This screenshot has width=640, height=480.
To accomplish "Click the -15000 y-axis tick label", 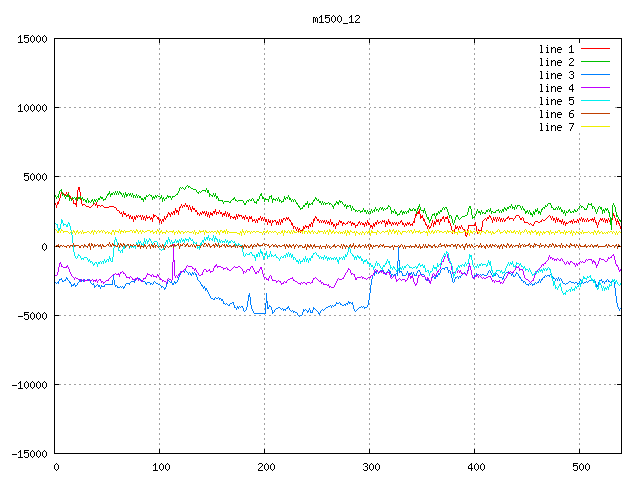I will point(27,454).
